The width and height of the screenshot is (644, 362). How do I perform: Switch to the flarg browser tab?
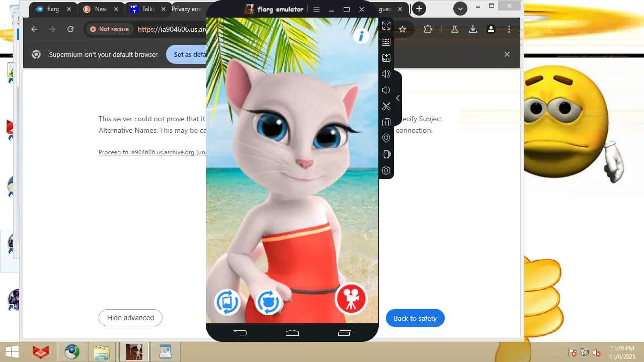(x=53, y=9)
